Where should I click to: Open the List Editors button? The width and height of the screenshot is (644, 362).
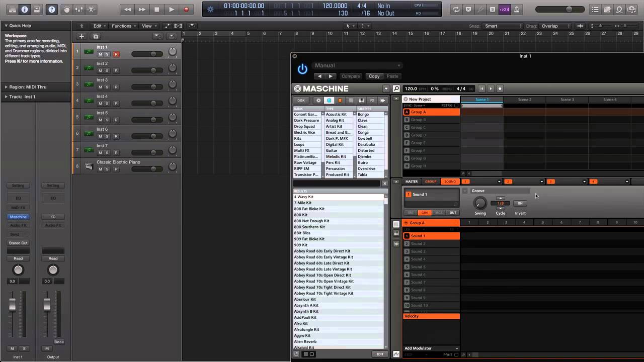595,9
